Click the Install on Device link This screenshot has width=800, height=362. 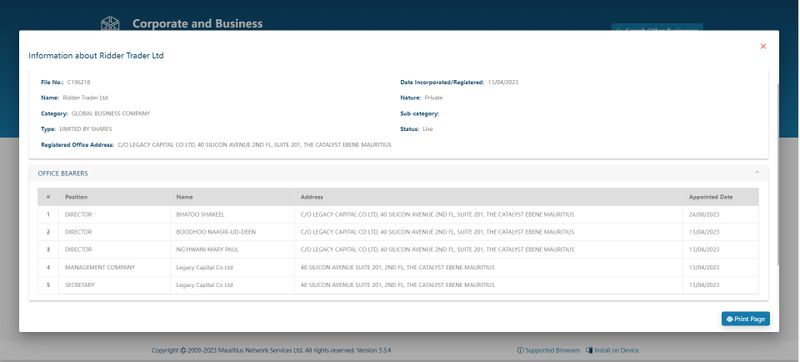[616, 350]
